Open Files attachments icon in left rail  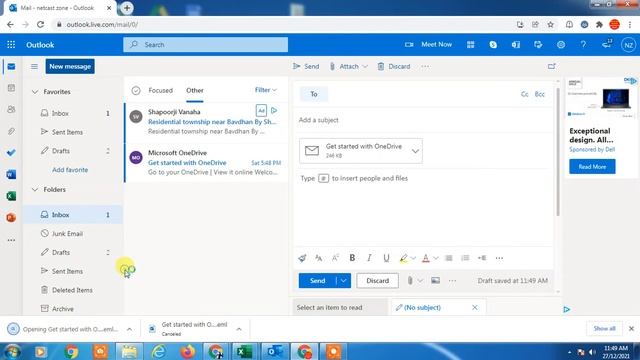point(11,131)
